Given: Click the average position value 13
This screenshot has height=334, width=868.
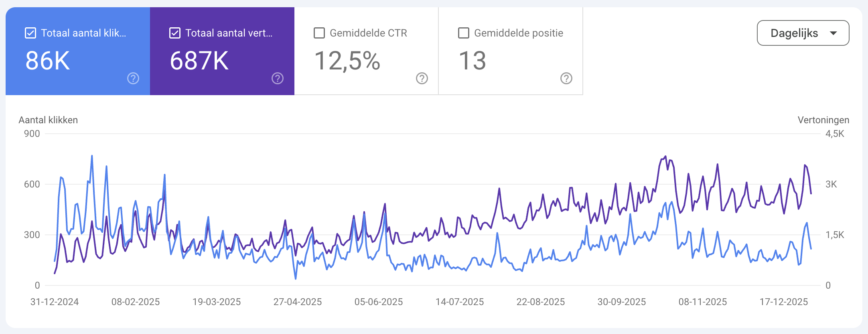Looking at the screenshot, I should (472, 61).
